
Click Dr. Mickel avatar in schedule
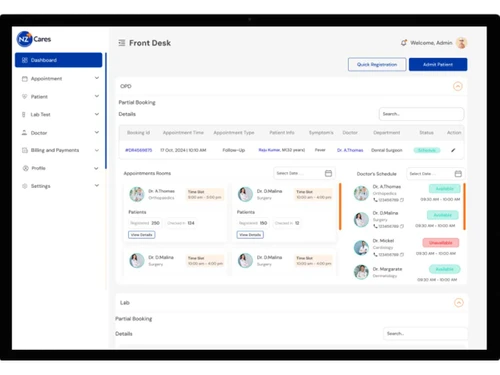pyautogui.click(x=361, y=248)
